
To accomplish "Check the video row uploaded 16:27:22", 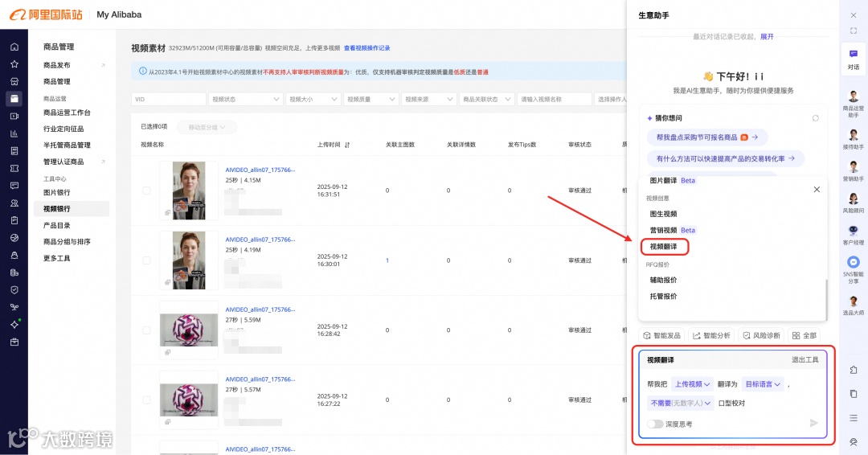I will (x=146, y=400).
